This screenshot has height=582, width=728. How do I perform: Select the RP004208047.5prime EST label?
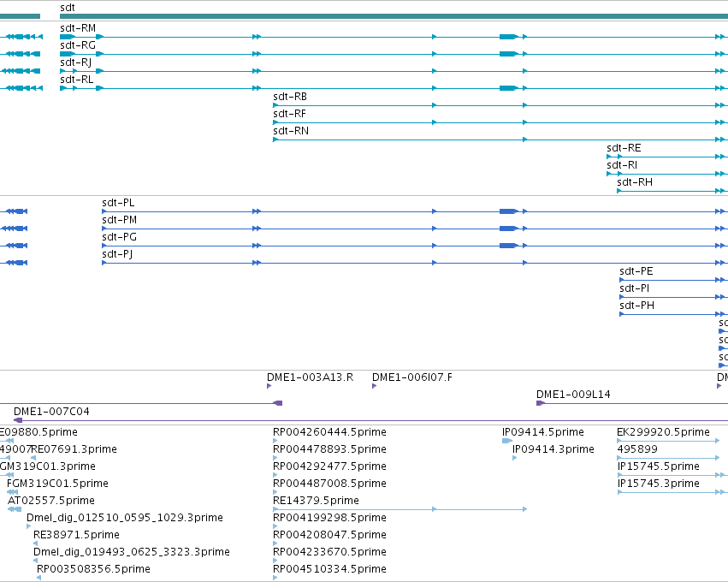[329, 535]
